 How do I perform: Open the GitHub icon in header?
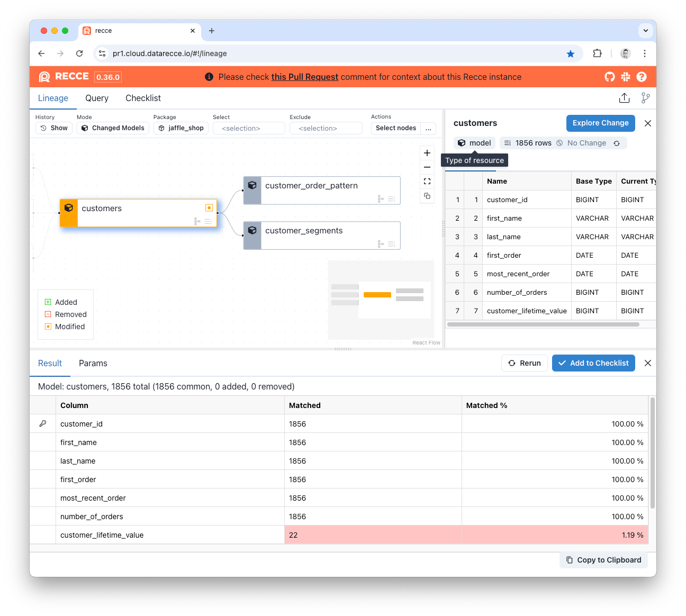coord(610,77)
